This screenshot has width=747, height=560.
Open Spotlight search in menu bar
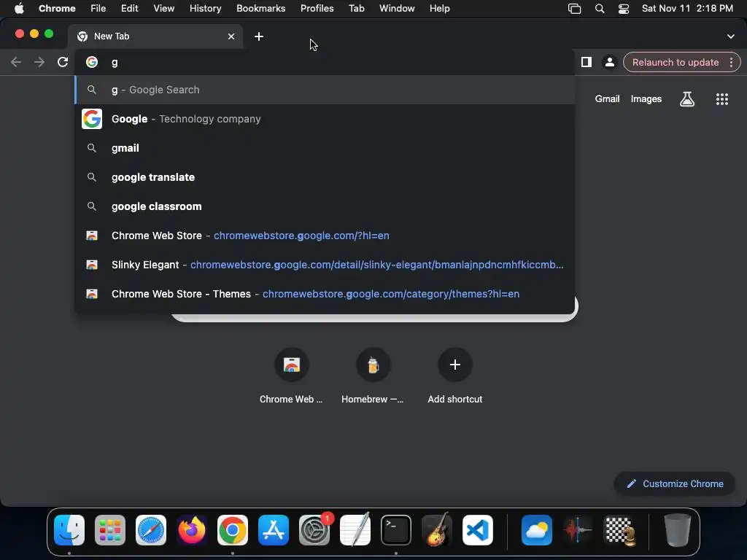click(x=600, y=9)
